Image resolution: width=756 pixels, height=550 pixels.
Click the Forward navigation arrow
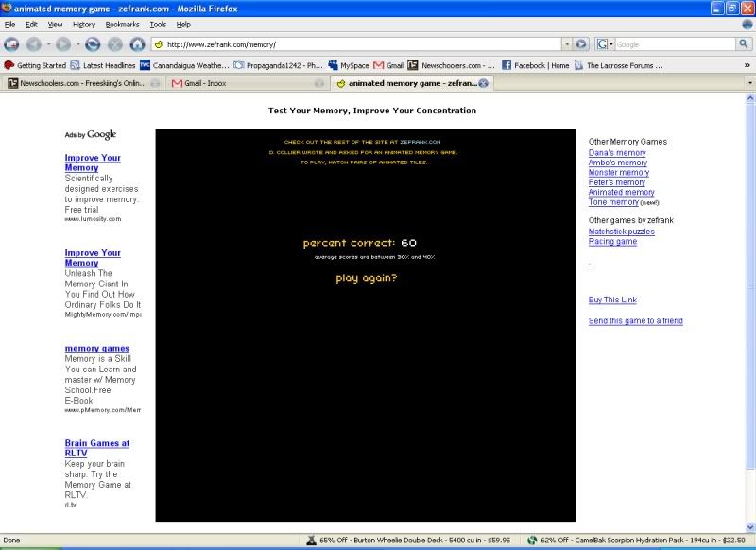pyautogui.click(x=63, y=44)
